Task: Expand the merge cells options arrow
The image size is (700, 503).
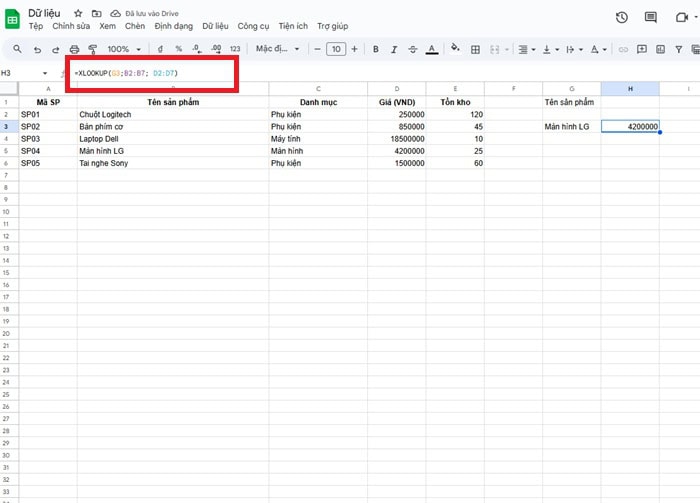Action: (x=507, y=50)
